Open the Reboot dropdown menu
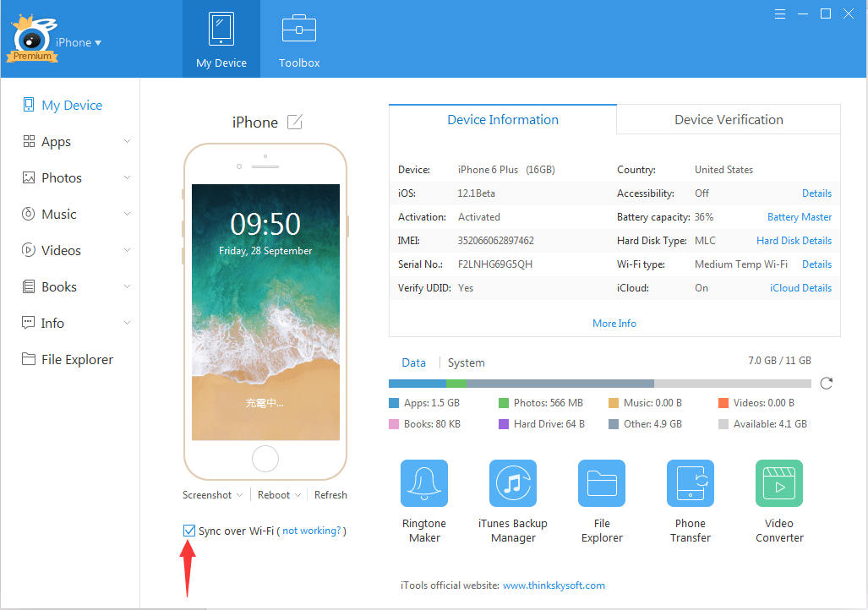868x610 pixels. coord(279,495)
